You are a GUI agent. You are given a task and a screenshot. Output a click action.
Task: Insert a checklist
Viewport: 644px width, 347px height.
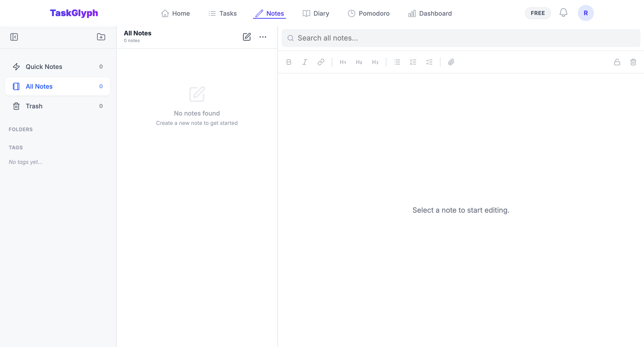[429, 62]
